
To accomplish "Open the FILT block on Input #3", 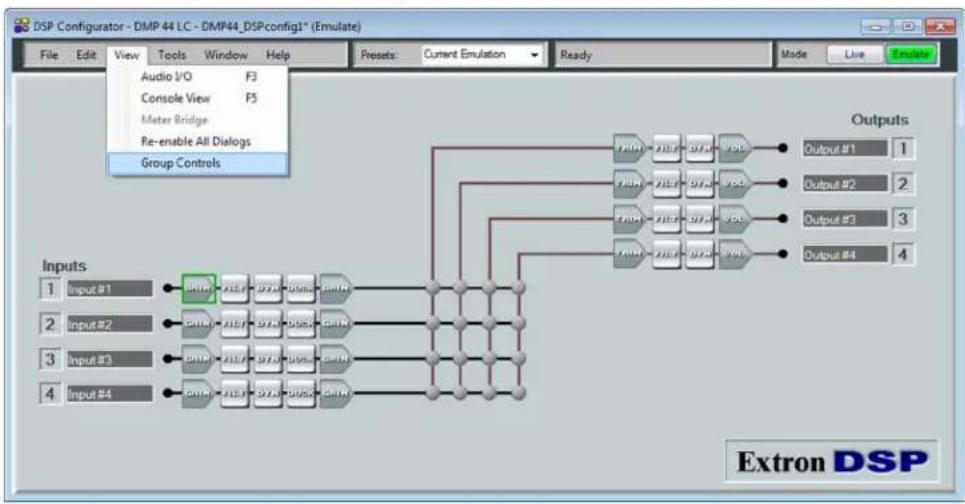I will click(234, 358).
